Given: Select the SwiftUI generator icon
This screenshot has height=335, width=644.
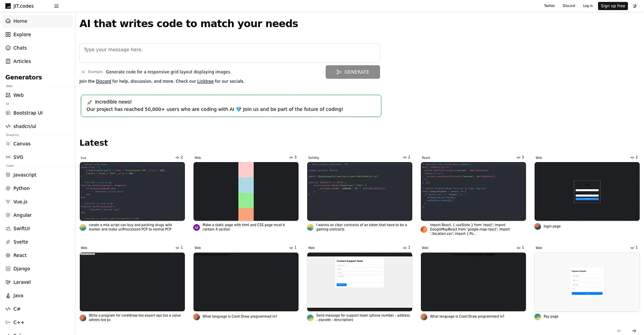Looking at the screenshot, I should [x=8, y=228].
